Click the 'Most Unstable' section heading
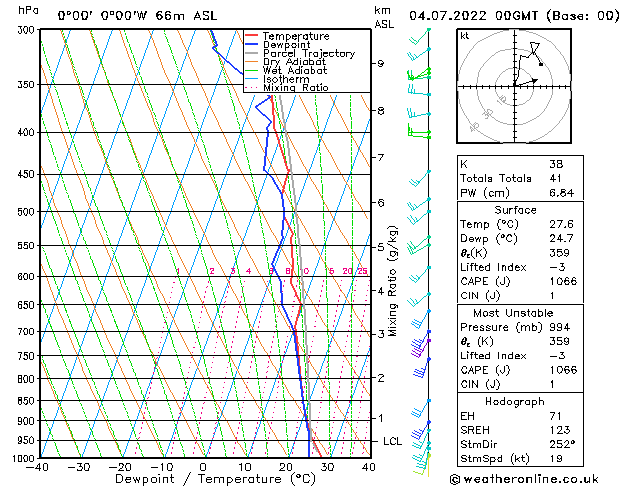Image resolution: width=629 pixels, height=486 pixels. (513, 313)
